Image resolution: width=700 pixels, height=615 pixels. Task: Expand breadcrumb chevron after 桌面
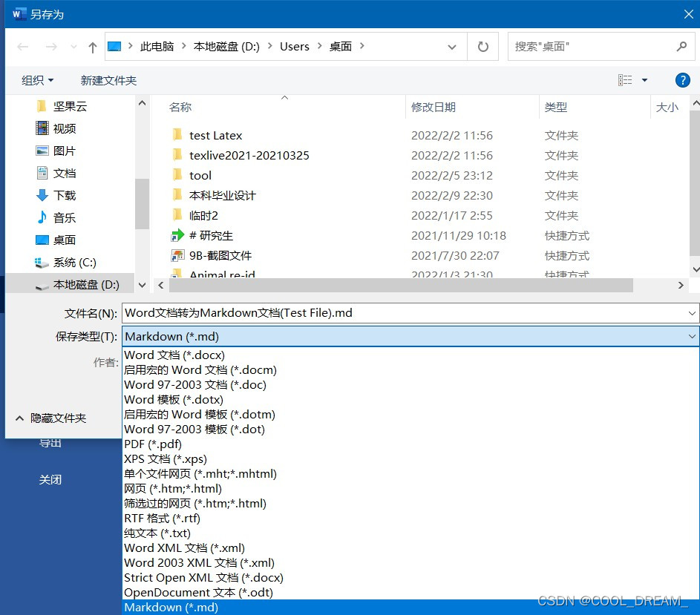coord(362,46)
